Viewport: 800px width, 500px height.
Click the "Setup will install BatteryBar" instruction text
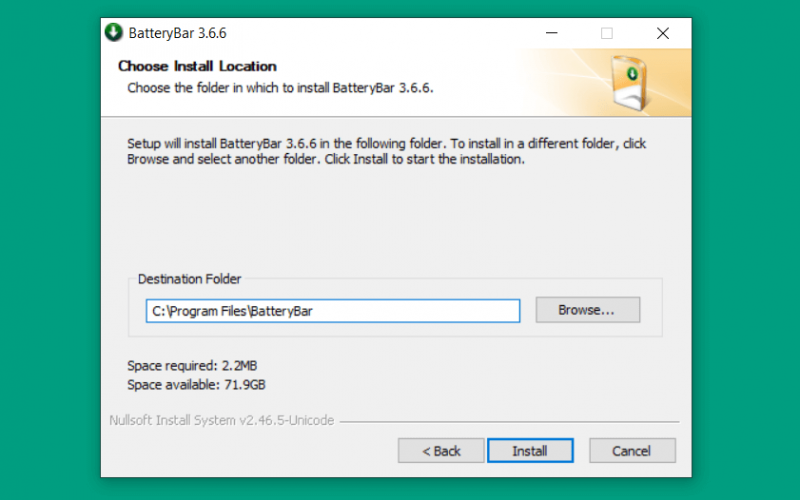click(386, 151)
